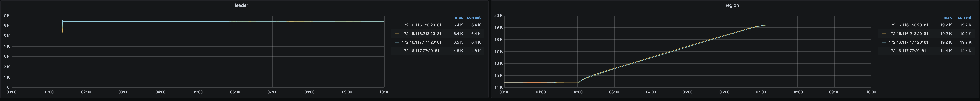The height and width of the screenshot is (101, 980).
Task: Sort leader legend by max column
Action: point(458,17)
